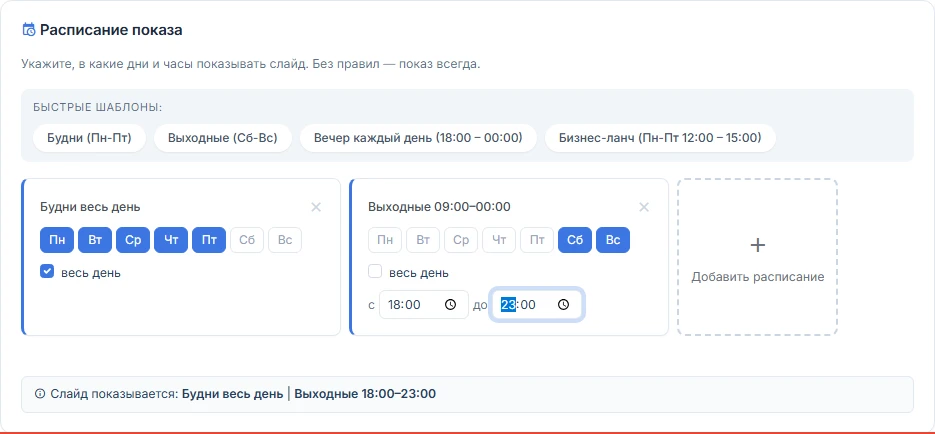Viewport: 935px width, 434px height.
Task: Enable Ср in the Выходные card
Action: pos(461,240)
